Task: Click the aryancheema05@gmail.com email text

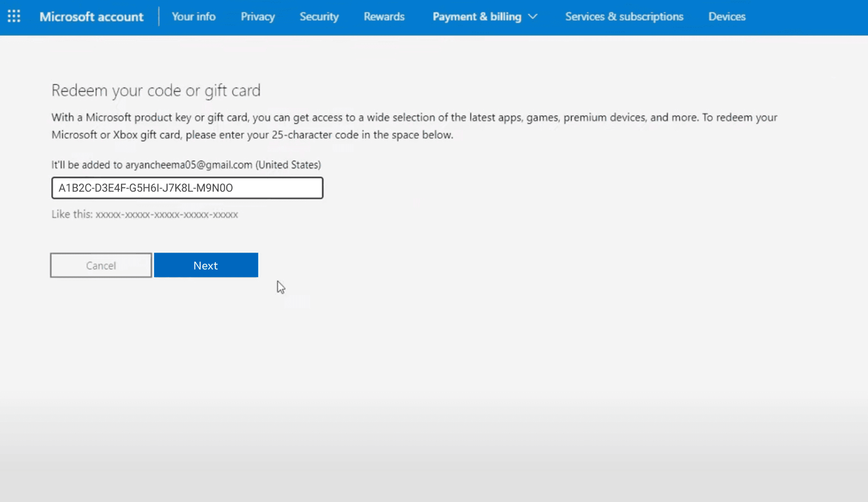Action: [x=189, y=165]
